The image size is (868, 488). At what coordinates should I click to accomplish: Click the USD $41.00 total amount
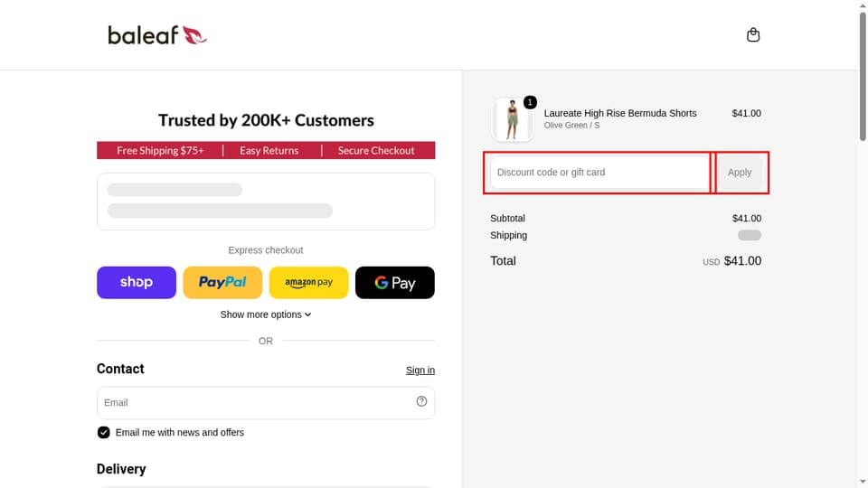[x=731, y=260]
